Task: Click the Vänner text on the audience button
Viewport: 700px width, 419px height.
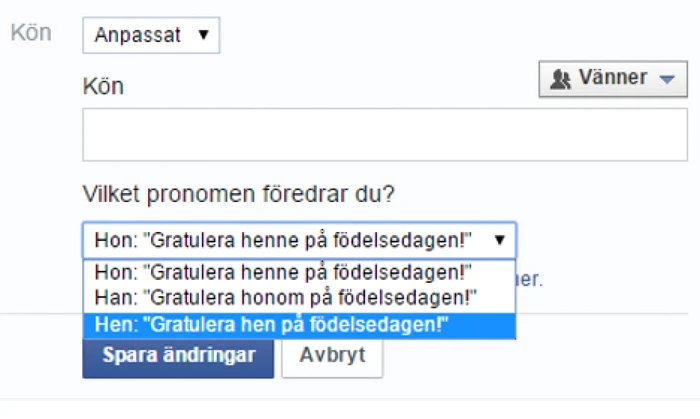Action: [x=613, y=78]
